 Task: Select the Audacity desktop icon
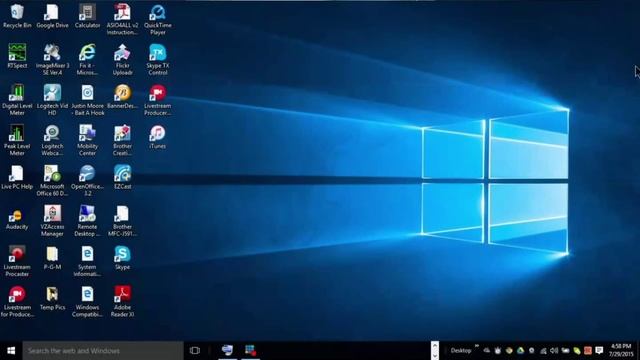17,220
